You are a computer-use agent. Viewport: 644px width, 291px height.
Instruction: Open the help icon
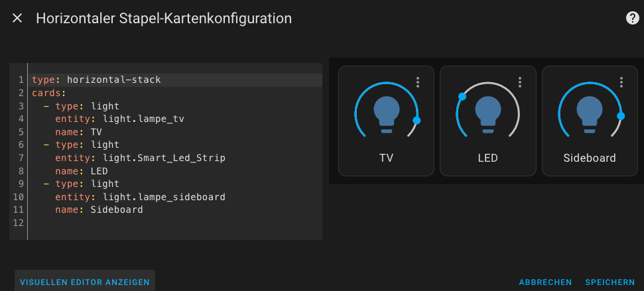[632, 18]
